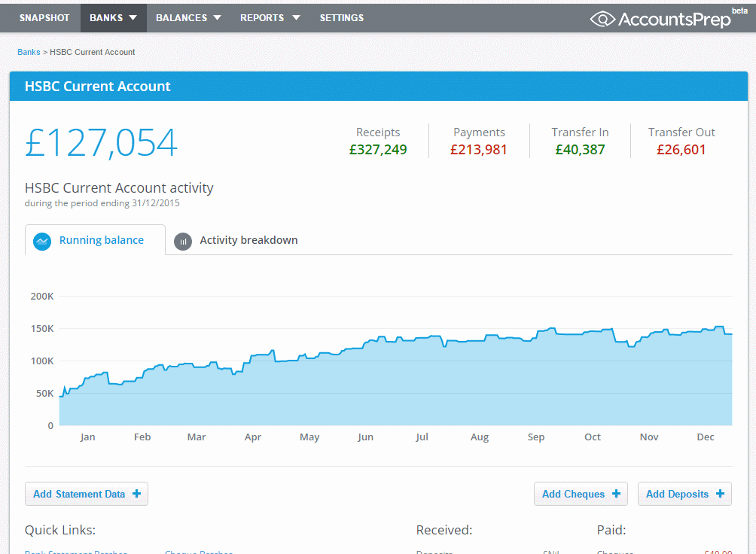This screenshot has width=756, height=554.
Task: Expand the Balances dropdown arrow
Action: coord(218,18)
